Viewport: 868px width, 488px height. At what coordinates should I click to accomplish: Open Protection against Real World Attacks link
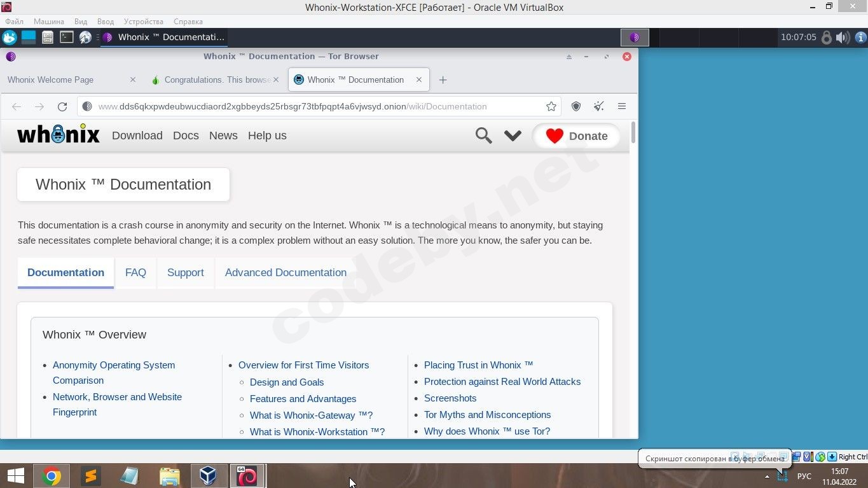click(502, 382)
